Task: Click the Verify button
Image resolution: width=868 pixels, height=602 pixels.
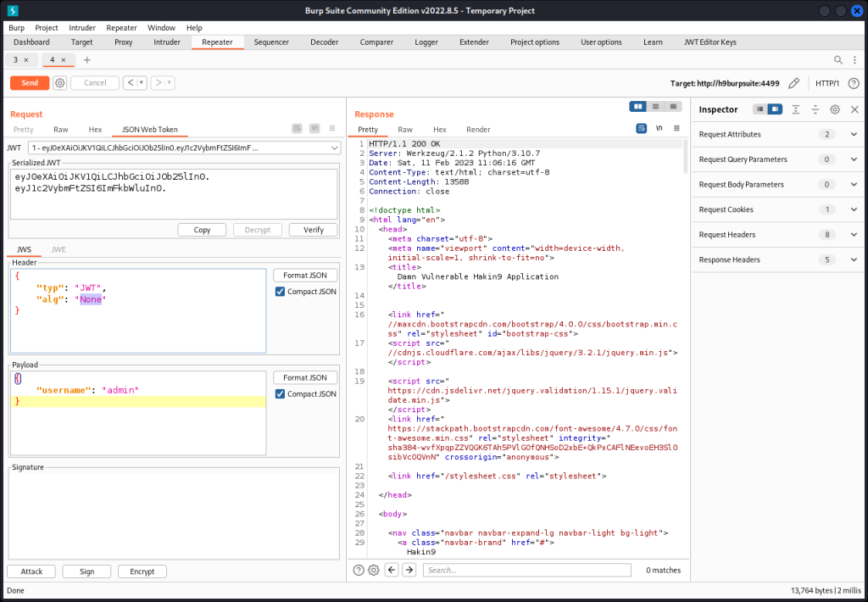Action: (x=314, y=230)
